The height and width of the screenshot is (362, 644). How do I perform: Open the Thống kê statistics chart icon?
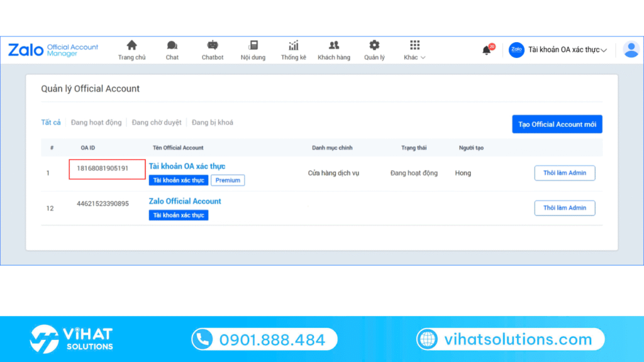tap(293, 45)
